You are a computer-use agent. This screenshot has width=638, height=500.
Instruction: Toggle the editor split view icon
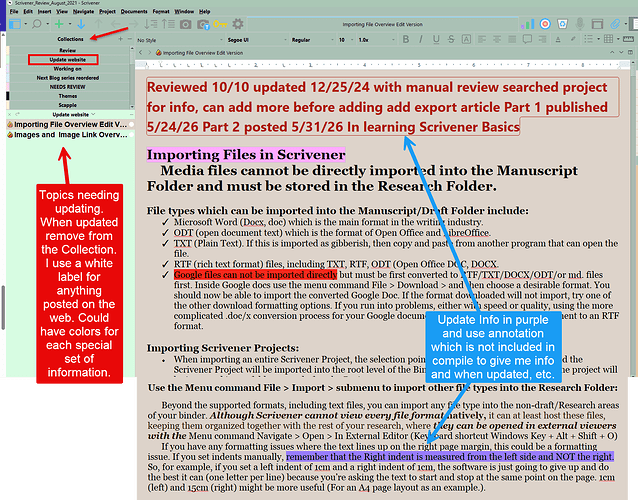(x=630, y=52)
